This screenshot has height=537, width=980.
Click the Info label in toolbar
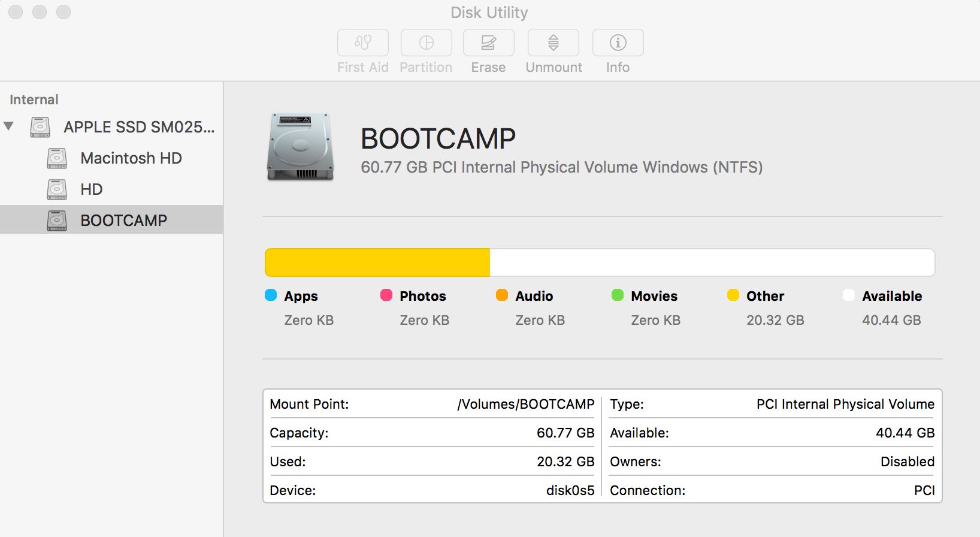pos(618,67)
